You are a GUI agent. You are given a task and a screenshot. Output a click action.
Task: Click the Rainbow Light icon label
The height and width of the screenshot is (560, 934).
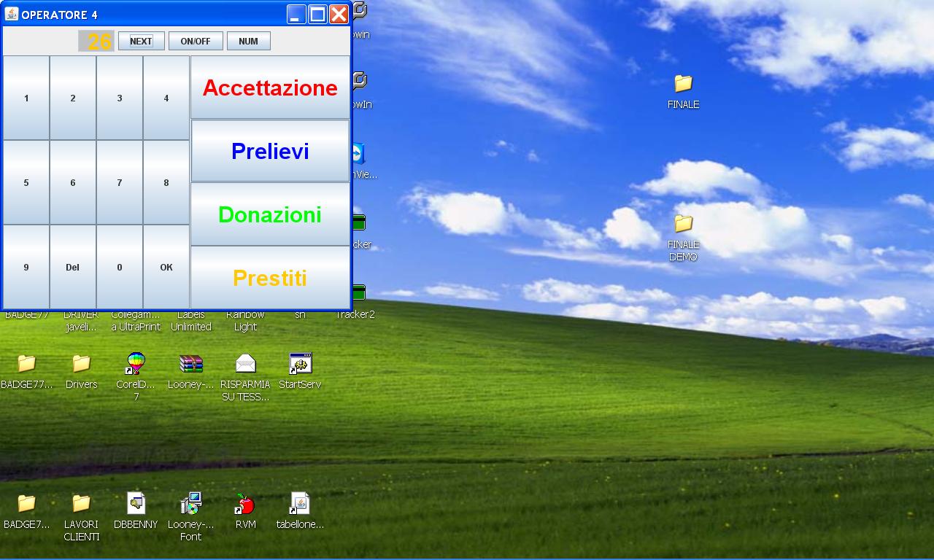[246, 321]
